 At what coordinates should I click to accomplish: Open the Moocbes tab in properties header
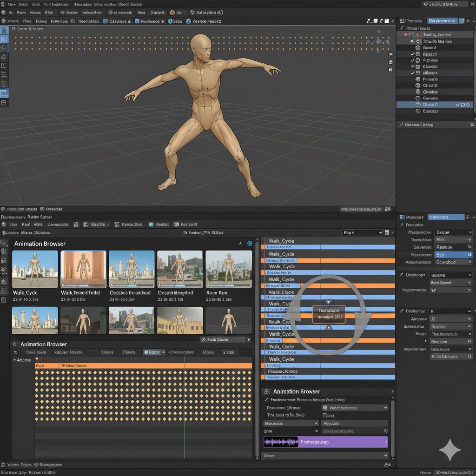(412, 217)
